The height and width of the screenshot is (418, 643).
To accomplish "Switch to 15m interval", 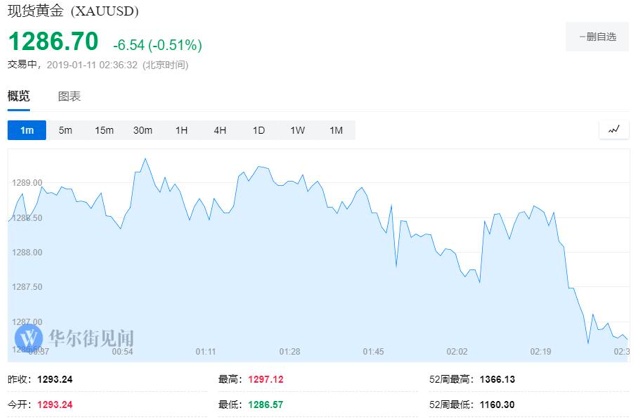I will (x=104, y=131).
